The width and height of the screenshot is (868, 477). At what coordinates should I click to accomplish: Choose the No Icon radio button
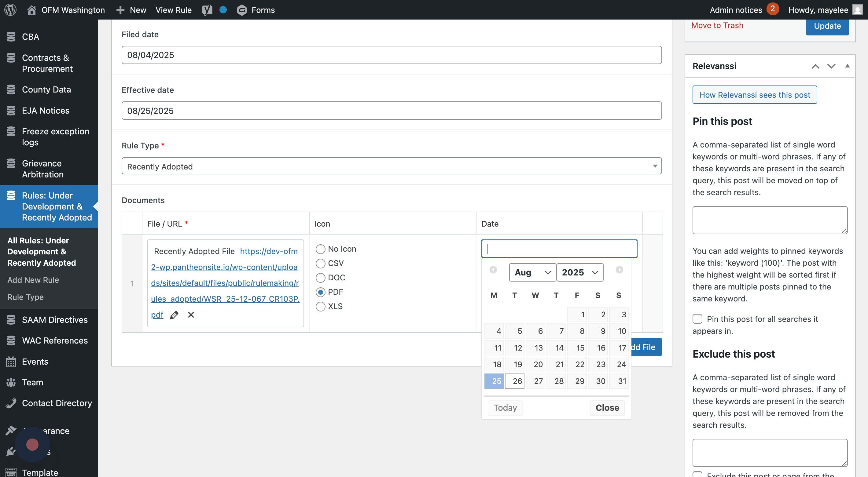pyautogui.click(x=320, y=249)
